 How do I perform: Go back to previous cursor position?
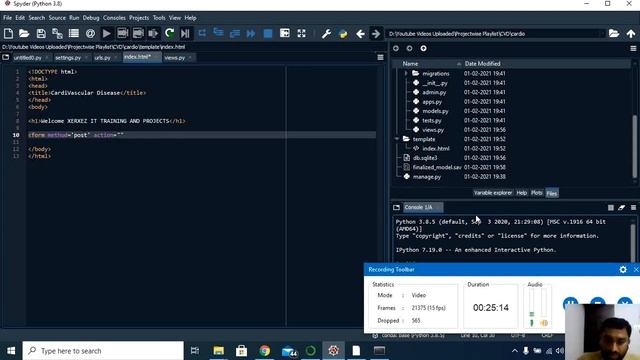tap(360, 33)
